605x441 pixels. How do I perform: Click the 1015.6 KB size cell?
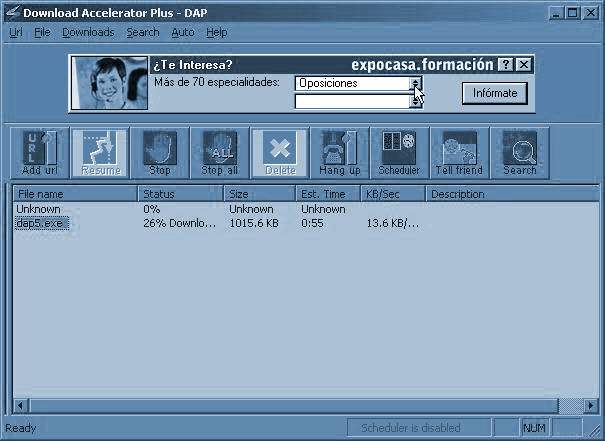[x=254, y=223]
